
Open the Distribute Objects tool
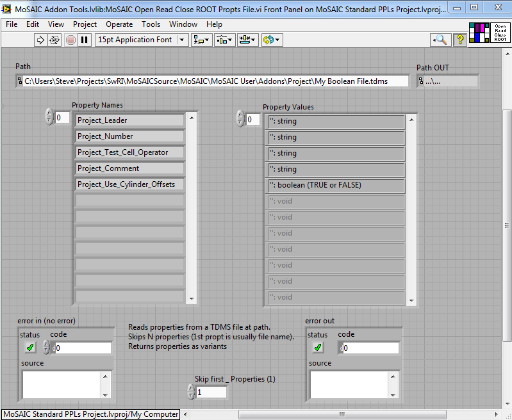pos(224,40)
